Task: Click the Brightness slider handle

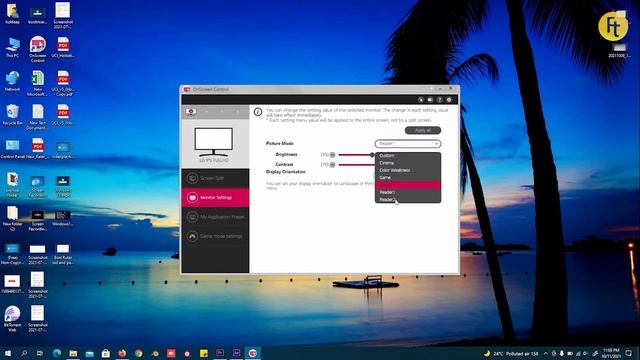Action: 372,155
